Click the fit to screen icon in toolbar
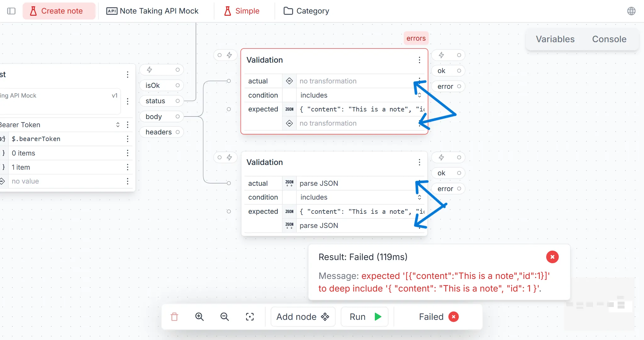This screenshot has width=644, height=340. [x=250, y=316]
